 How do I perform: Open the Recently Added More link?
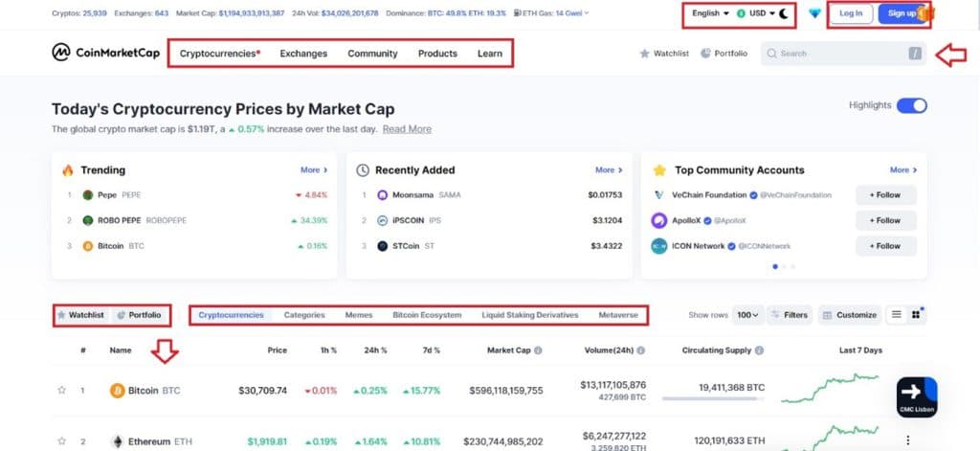[x=609, y=170]
